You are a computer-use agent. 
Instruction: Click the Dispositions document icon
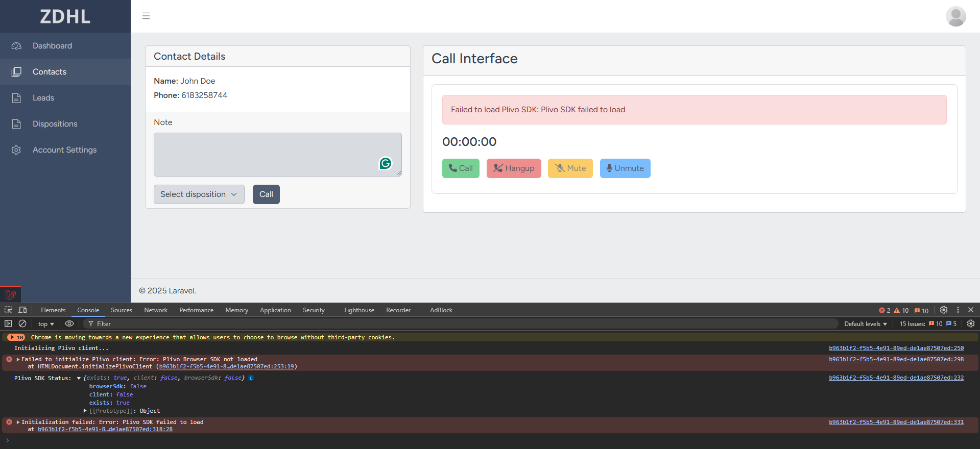16,124
